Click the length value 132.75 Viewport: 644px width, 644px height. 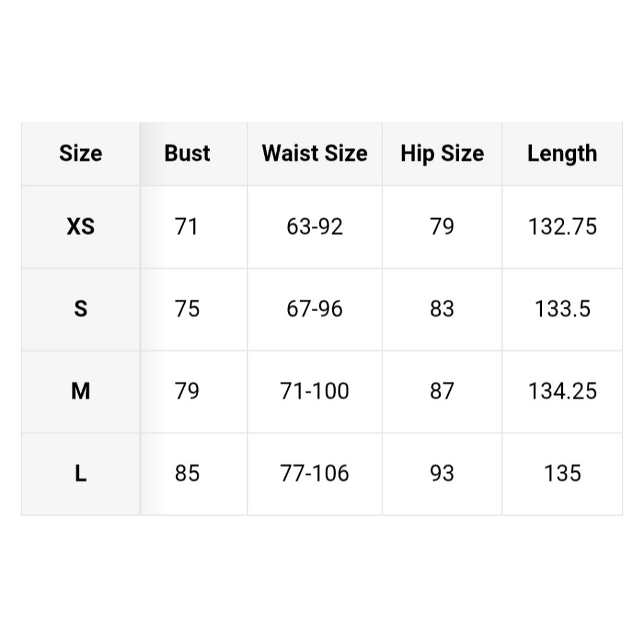(x=562, y=226)
